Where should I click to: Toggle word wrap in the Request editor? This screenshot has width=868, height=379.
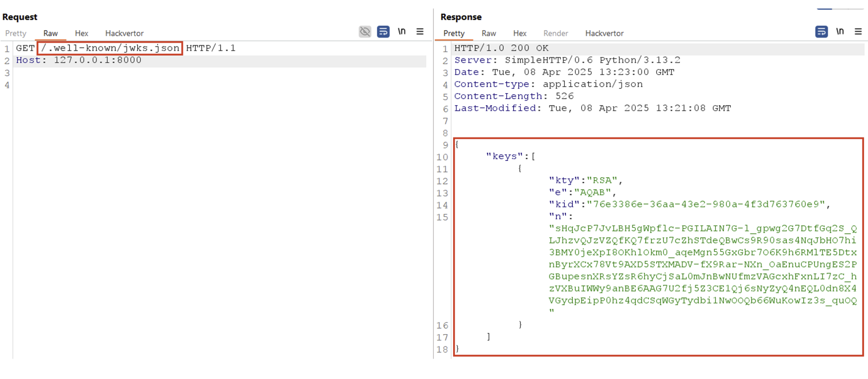click(383, 32)
